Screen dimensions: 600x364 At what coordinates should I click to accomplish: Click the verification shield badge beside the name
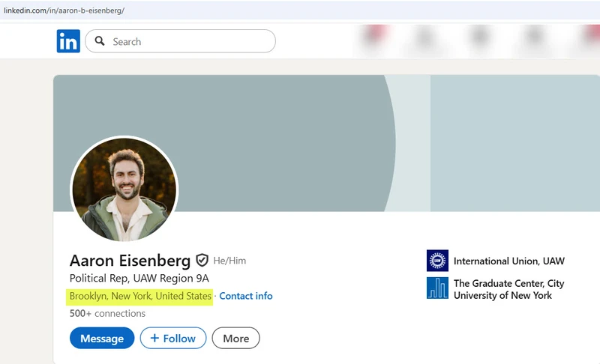point(202,261)
